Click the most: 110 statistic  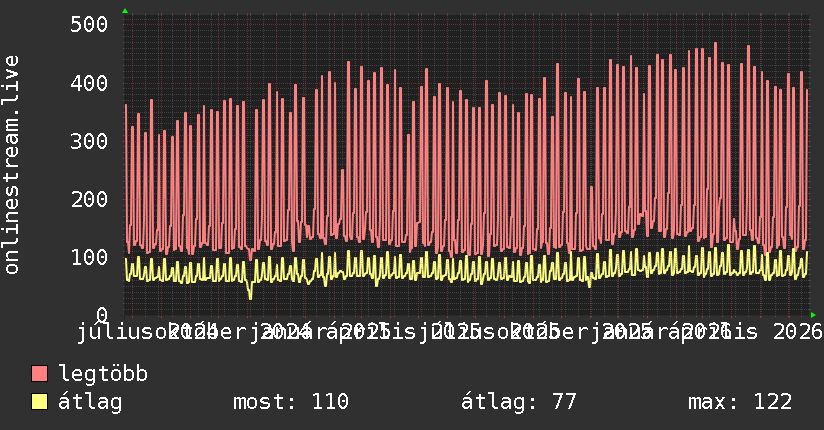click(x=291, y=402)
